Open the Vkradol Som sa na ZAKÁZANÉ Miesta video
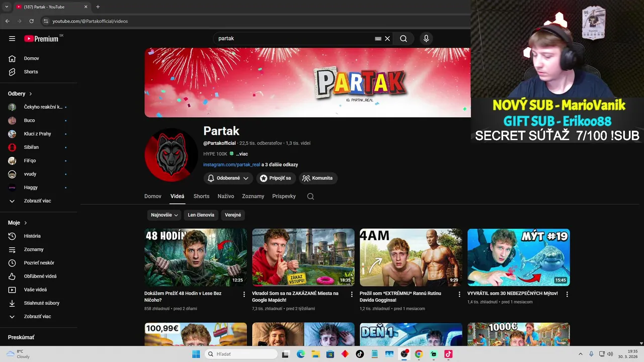644x362 pixels. [295, 297]
